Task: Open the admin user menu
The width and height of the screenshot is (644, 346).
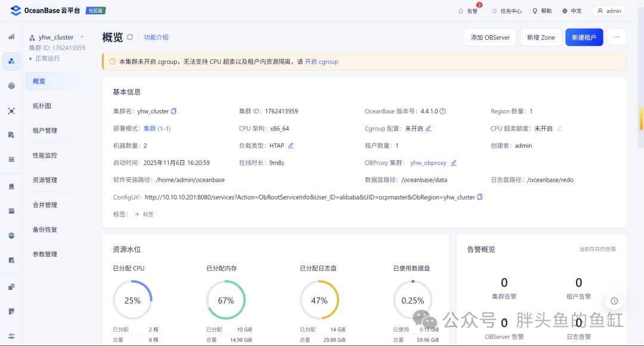Action: [609, 11]
